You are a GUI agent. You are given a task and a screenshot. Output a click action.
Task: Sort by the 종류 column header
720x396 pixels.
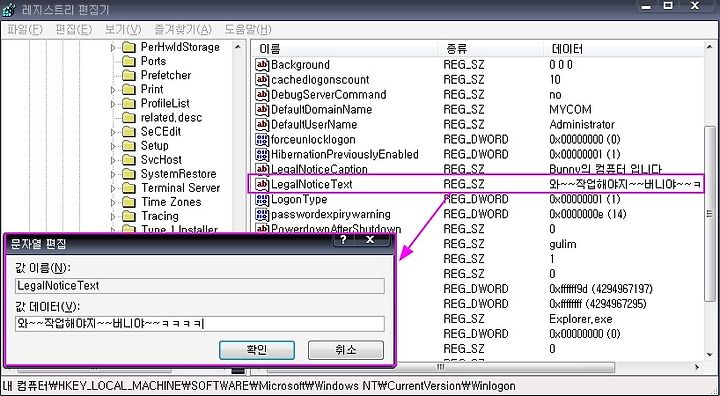click(x=491, y=49)
